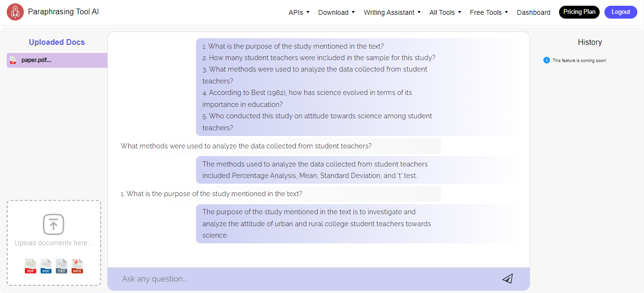Open the paper.pdf uploaded document
644x293 pixels.
[x=57, y=60]
